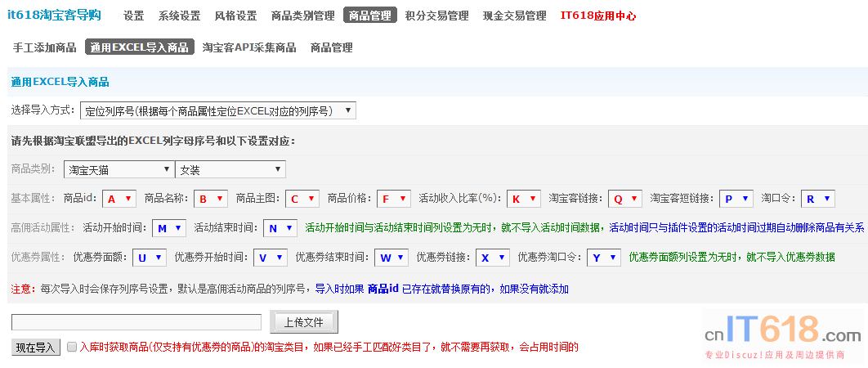This screenshot has height=368, width=868.
Task: Change 淘宝客短链接 column dropdown P
Action: click(736, 199)
